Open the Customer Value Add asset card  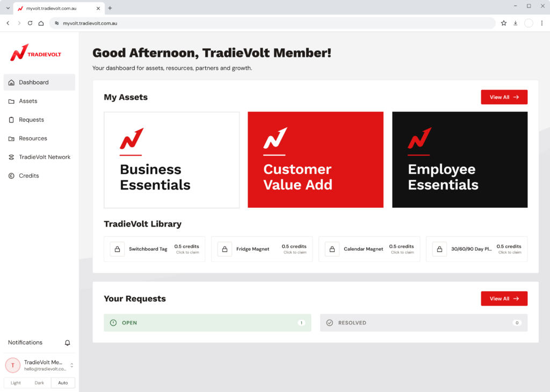(x=315, y=160)
